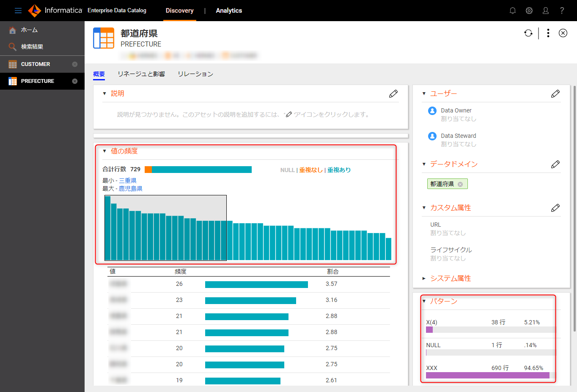Image resolution: width=577 pixels, height=392 pixels.
Task: Edit カスタム属性 with the pencil icon
Action: click(555, 208)
